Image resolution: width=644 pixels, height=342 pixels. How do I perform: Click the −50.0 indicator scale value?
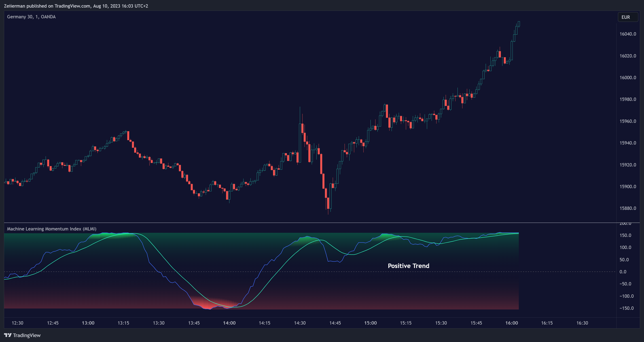(625, 284)
